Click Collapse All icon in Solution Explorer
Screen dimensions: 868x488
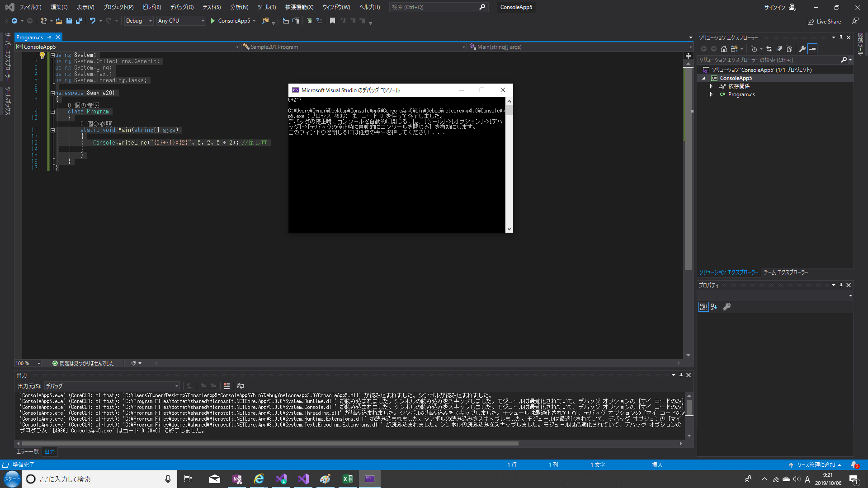click(x=779, y=49)
